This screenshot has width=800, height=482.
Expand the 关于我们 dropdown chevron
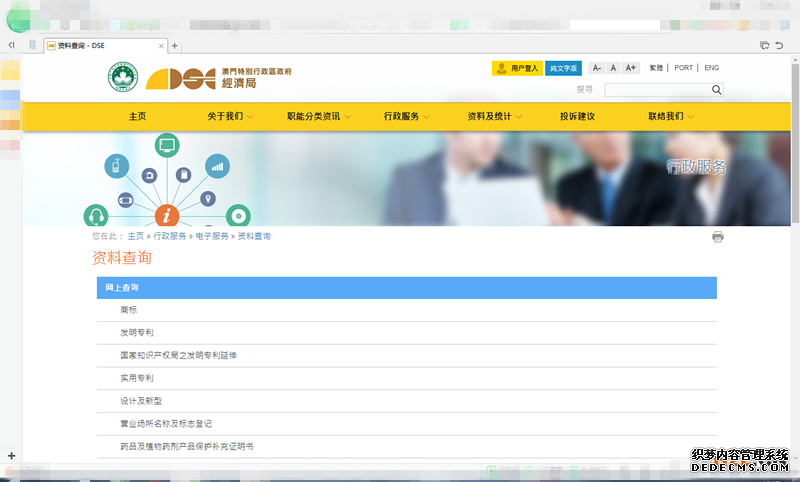click(250, 117)
